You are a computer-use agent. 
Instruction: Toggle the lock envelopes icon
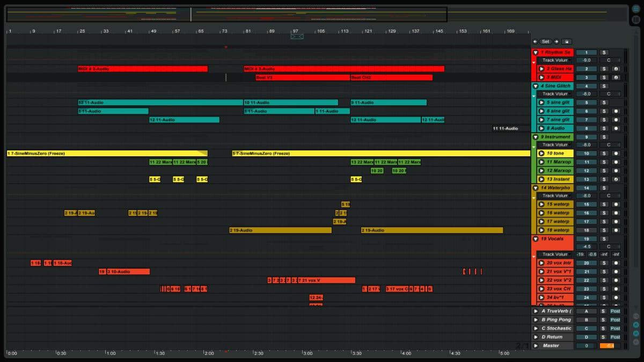click(x=567, y=41)
